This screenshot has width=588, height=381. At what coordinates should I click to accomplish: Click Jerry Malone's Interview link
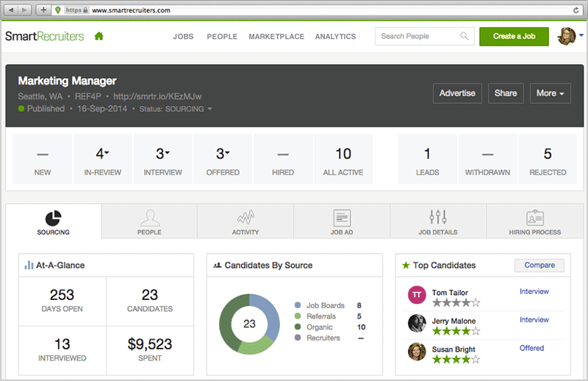[534, 320]
